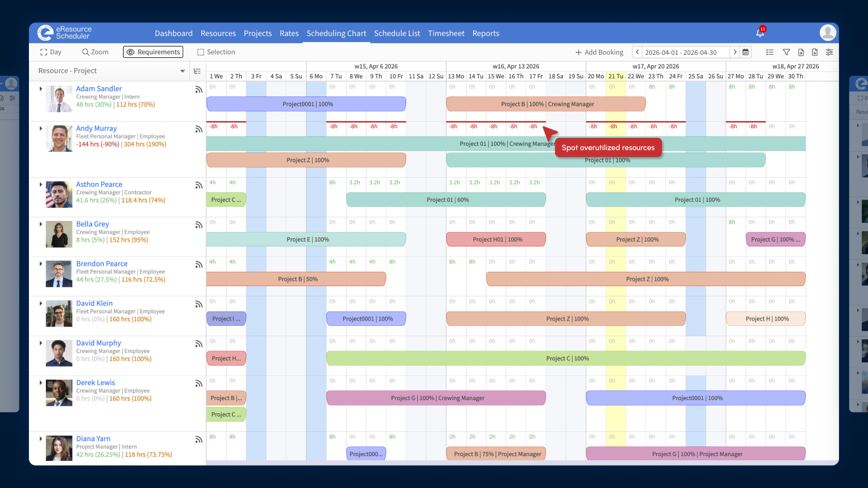The image size is (868, 488).
Task: Switch to Schedule List
Action: pos(397,33)
